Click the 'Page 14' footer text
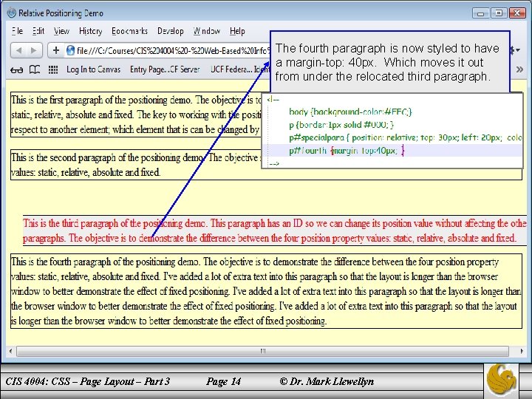The height and width of the screenshot is (399, 532). [224, 381]
